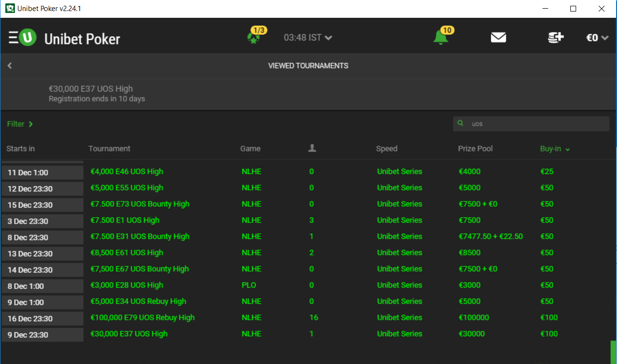Click the search magnifier icon

click(461, 124)
